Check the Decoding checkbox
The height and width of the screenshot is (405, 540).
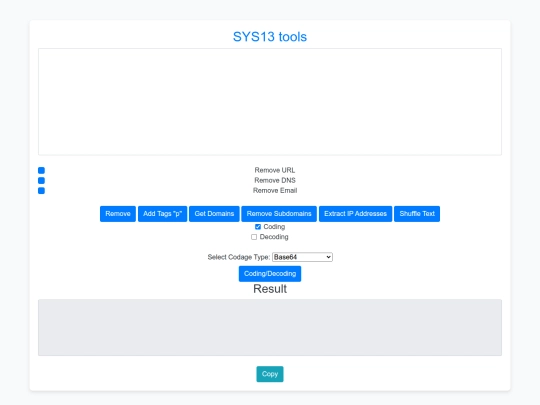[x=254, y=237]
